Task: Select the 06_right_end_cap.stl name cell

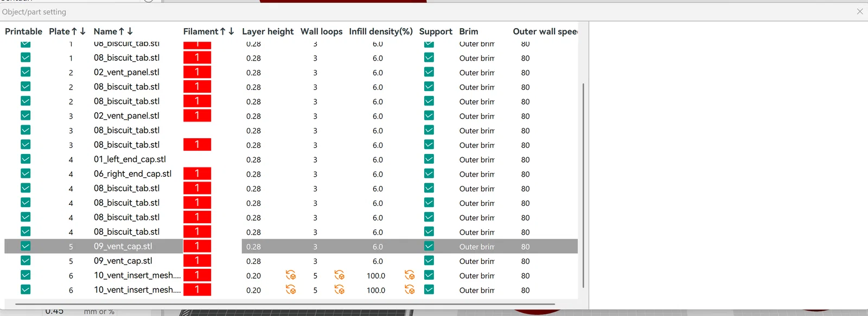Action: click(x=132, y=173)
